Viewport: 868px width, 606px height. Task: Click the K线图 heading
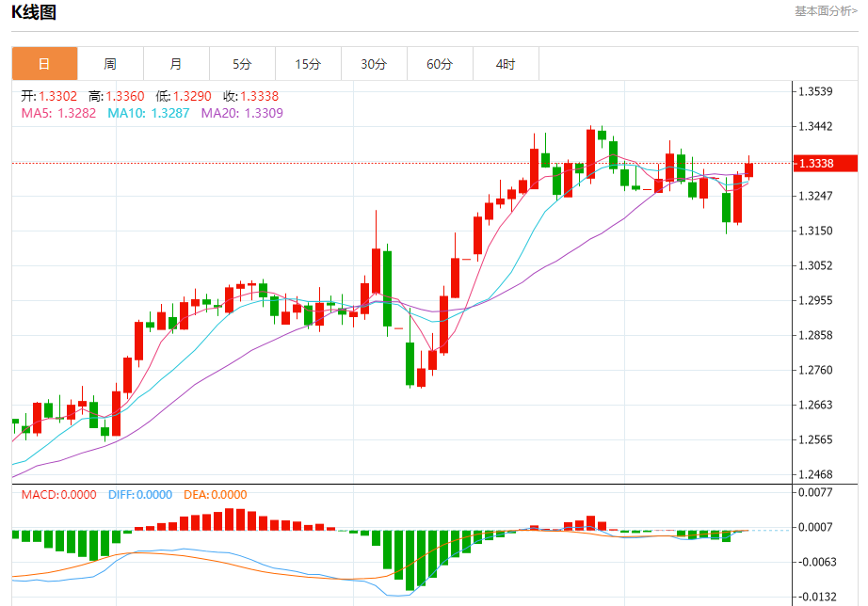[34, 11]
